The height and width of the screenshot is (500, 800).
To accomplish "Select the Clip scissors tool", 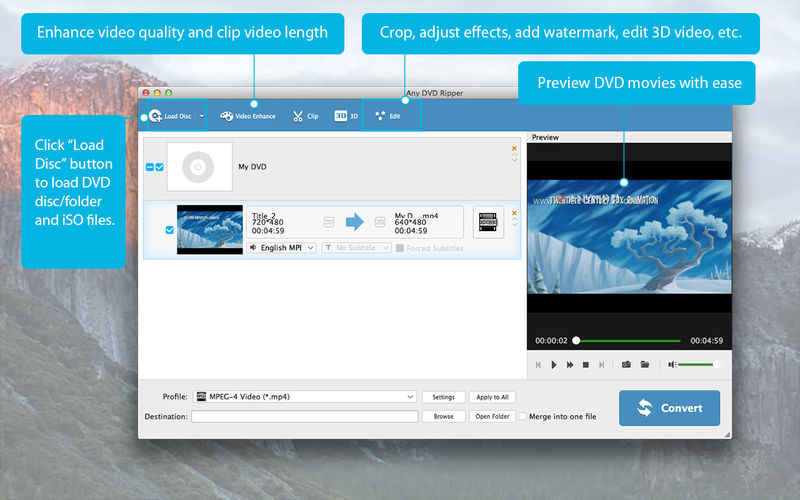I will tap(305, 116).
